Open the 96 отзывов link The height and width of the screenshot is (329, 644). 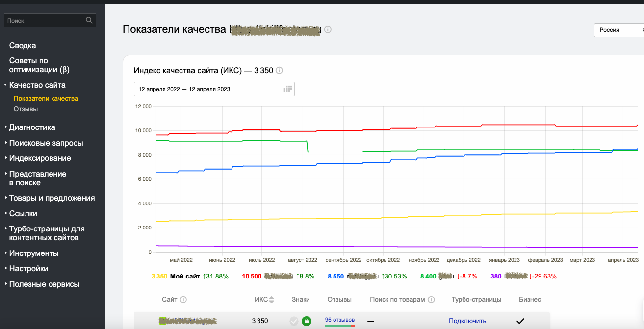tap(339, 320)
